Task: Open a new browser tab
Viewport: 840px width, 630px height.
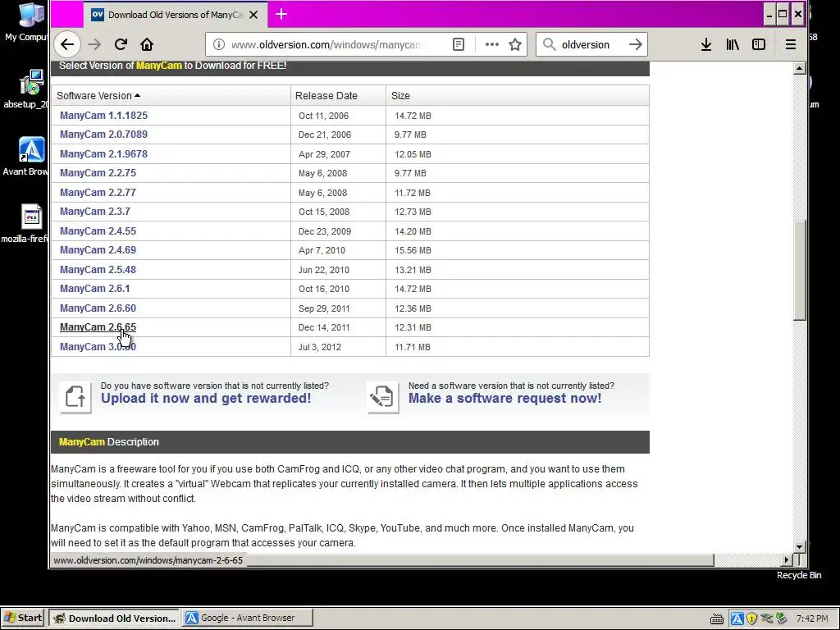Action: pyautogui.click(x=281, y=15)
